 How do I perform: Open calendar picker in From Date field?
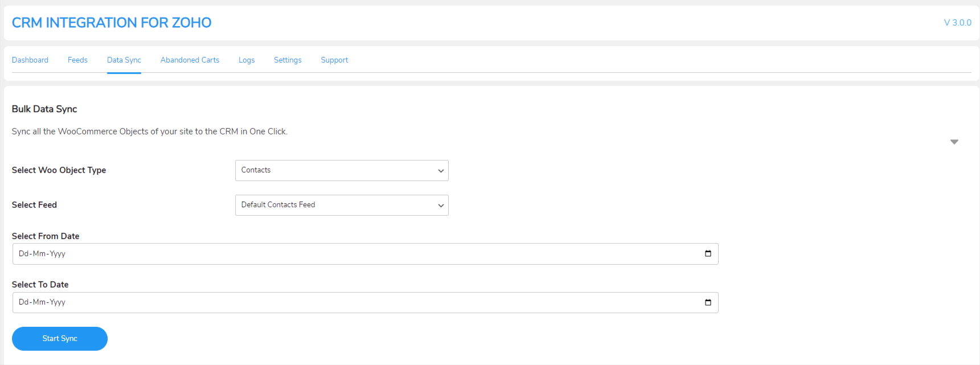coord(708,253)
